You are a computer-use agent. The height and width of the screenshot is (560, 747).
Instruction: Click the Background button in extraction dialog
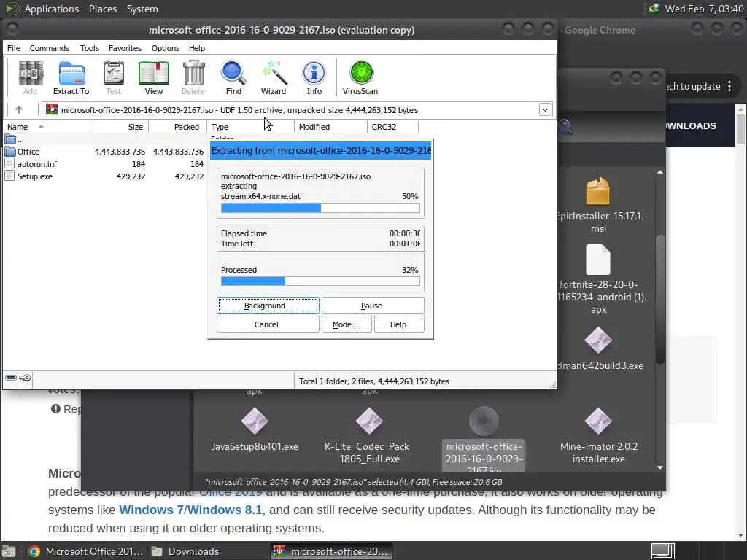268,306
